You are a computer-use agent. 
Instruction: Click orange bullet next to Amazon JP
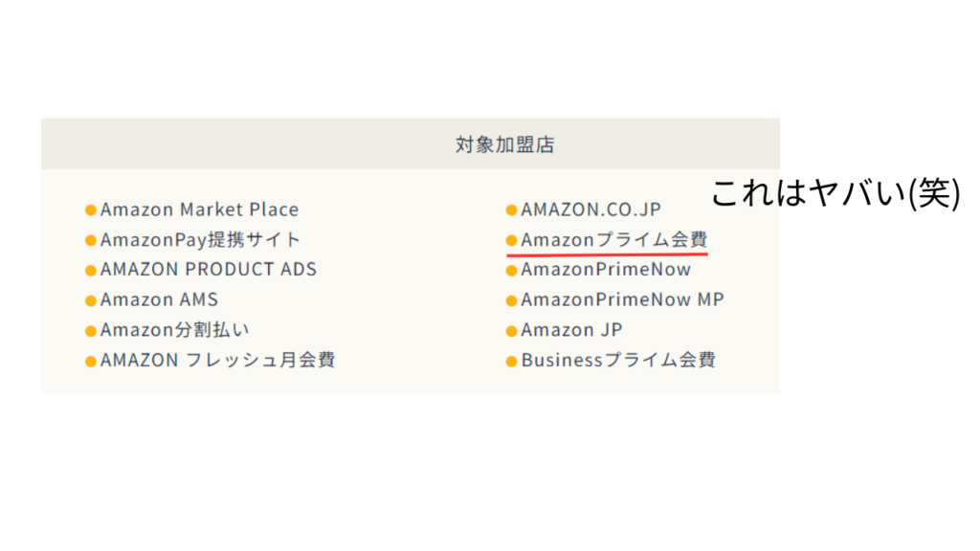pyautogui.click(x=511, y=330)
